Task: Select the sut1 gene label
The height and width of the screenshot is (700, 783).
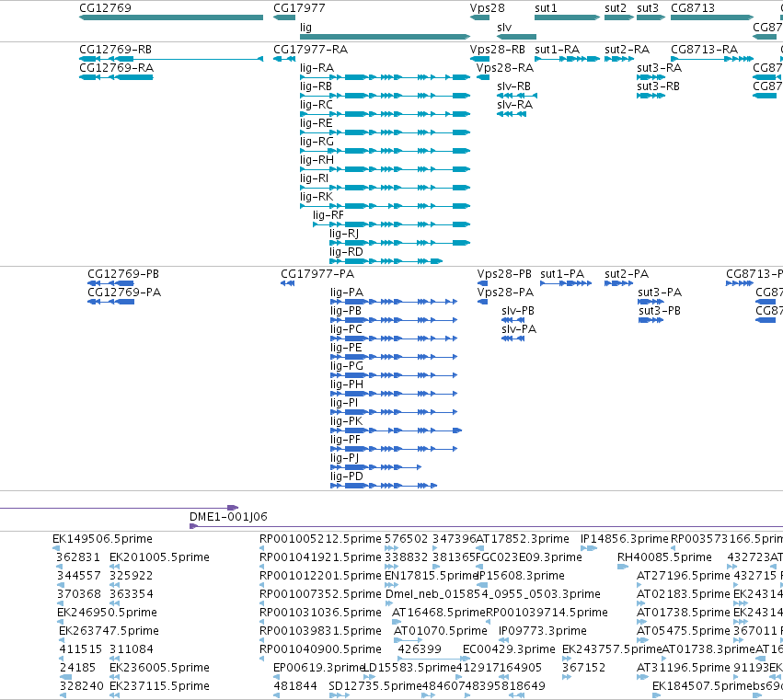Action: [x=546, y=8]
